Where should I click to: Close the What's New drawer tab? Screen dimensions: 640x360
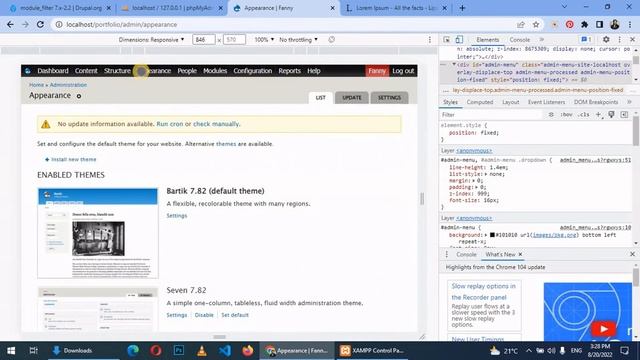[x=520, y=254]
